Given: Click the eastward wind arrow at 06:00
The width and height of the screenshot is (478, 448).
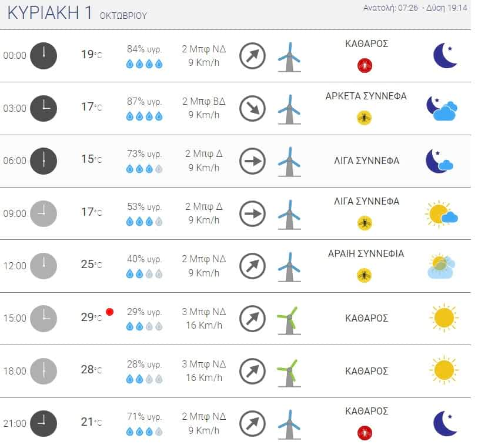Looking at the screenshot, I should click(x=252, y=161).
